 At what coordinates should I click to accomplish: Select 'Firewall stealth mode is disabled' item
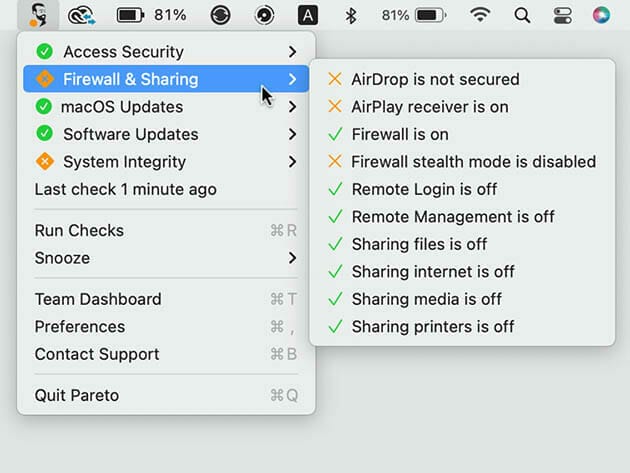[x=473, y=162]
